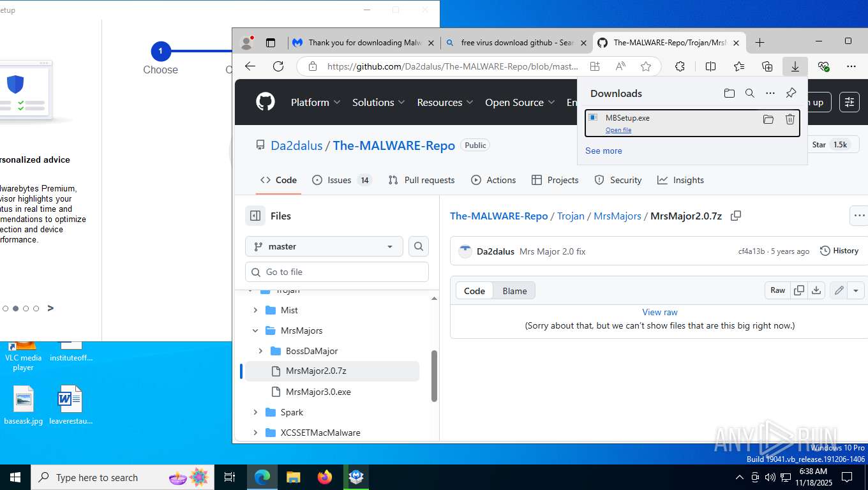
Task: Toggle split screen icon in Edge toolbar
Action: (x=710, y=66)
